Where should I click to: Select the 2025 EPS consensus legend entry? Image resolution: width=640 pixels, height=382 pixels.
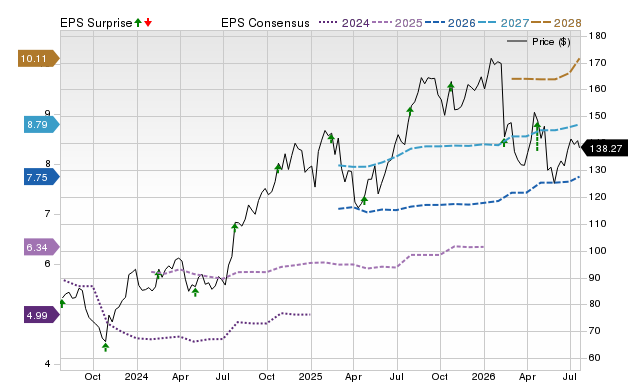397,23
